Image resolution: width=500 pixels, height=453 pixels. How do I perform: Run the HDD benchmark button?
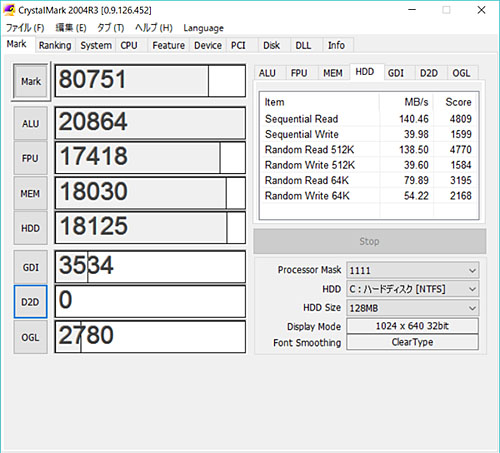[31, 228]
